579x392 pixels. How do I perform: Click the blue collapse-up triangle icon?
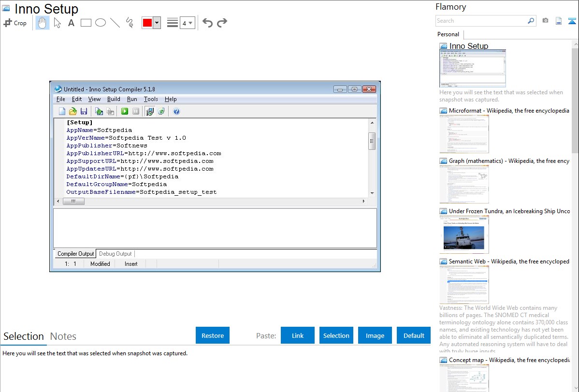(572, 21)
